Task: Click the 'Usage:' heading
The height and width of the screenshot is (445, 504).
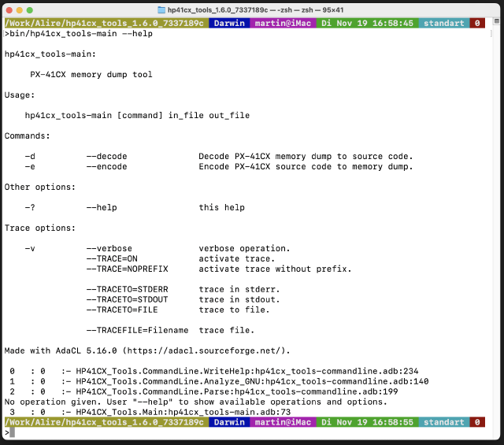Action: (x=20, y=95)
